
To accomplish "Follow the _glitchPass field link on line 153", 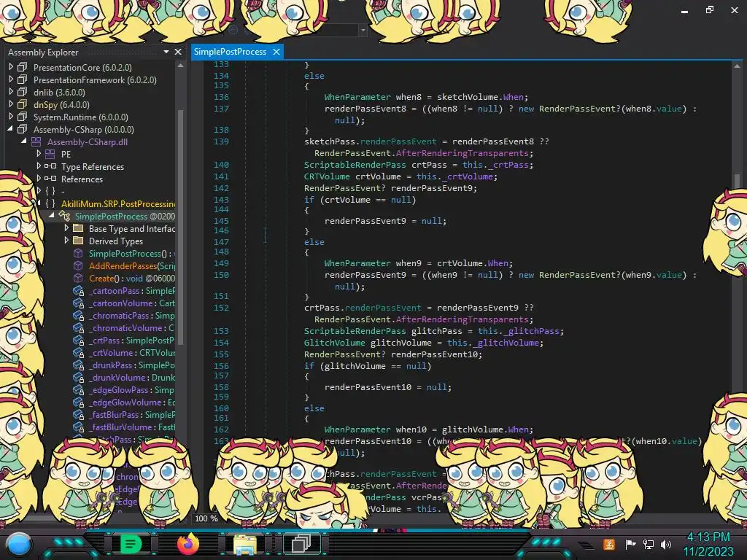I will pos(532,331).
